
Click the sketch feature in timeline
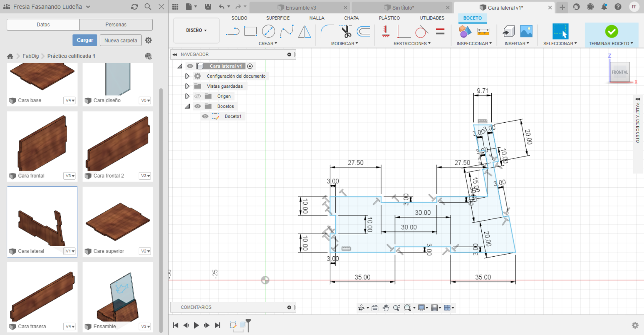pyautogui.click(x=233, y=325)
